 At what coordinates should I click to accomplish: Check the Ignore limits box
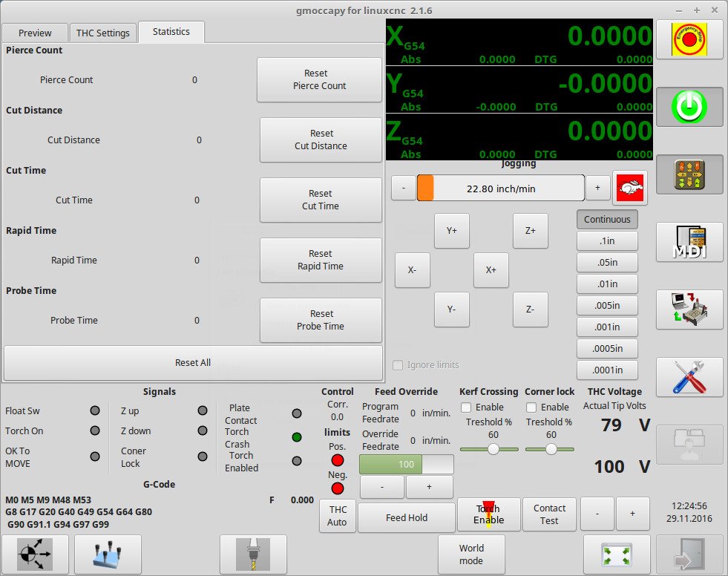[x=398, y=365]
